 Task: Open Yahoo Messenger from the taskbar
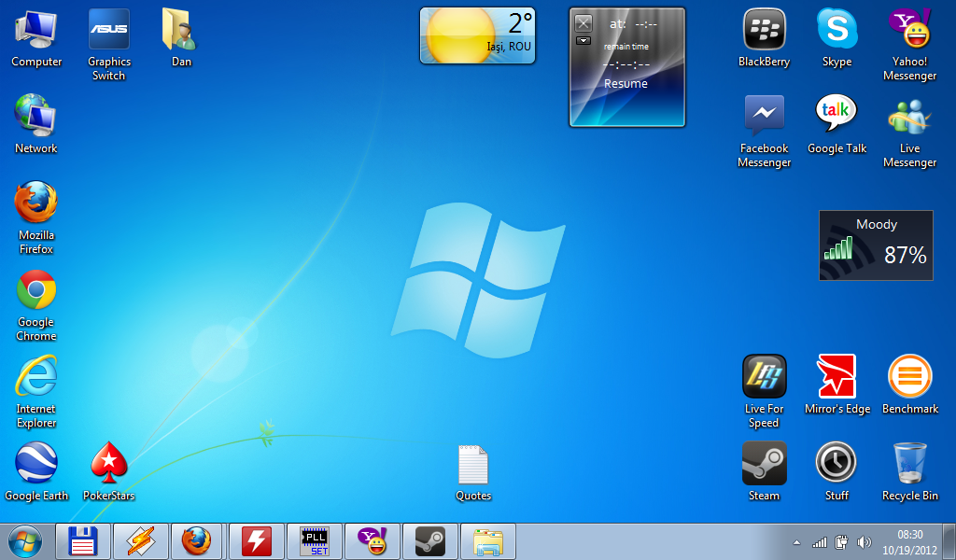tap(372, 541)
